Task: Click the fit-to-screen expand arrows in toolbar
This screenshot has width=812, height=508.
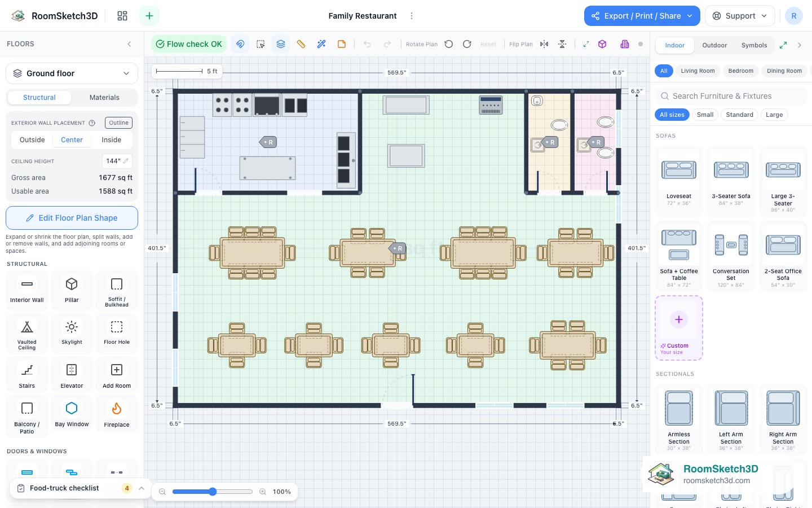Action: [x=586, y=44]
